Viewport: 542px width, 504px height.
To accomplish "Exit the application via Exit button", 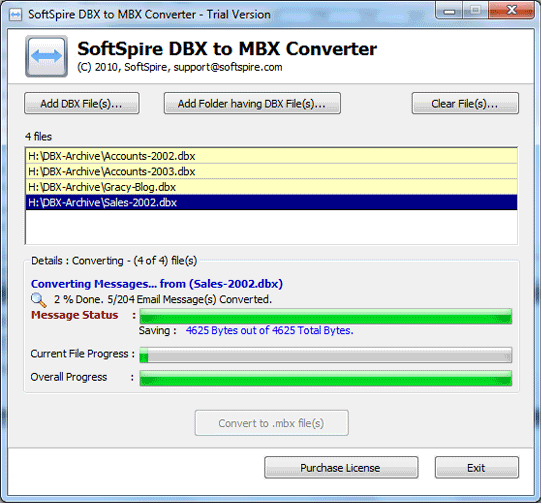I will click(477, 468).
